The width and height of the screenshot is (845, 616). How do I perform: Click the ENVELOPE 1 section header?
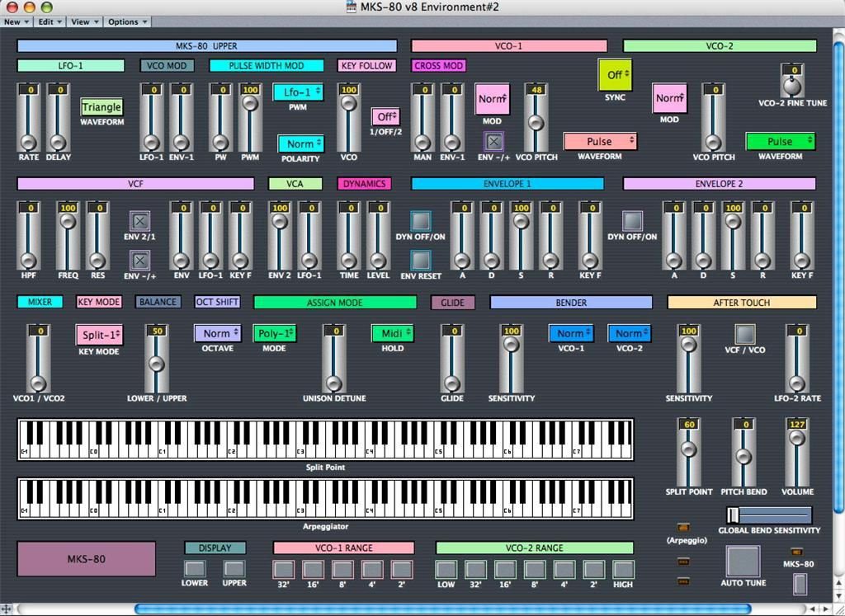507,184
